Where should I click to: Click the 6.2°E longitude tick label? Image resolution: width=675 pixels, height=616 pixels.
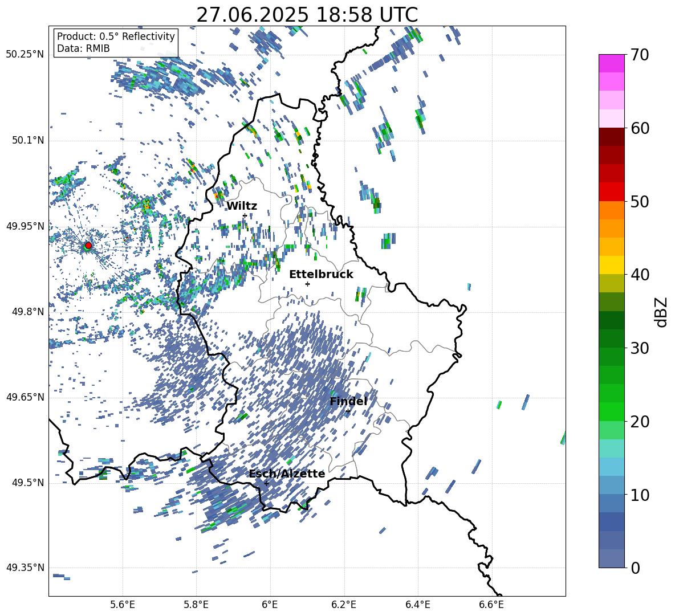(x=344, y=605)
